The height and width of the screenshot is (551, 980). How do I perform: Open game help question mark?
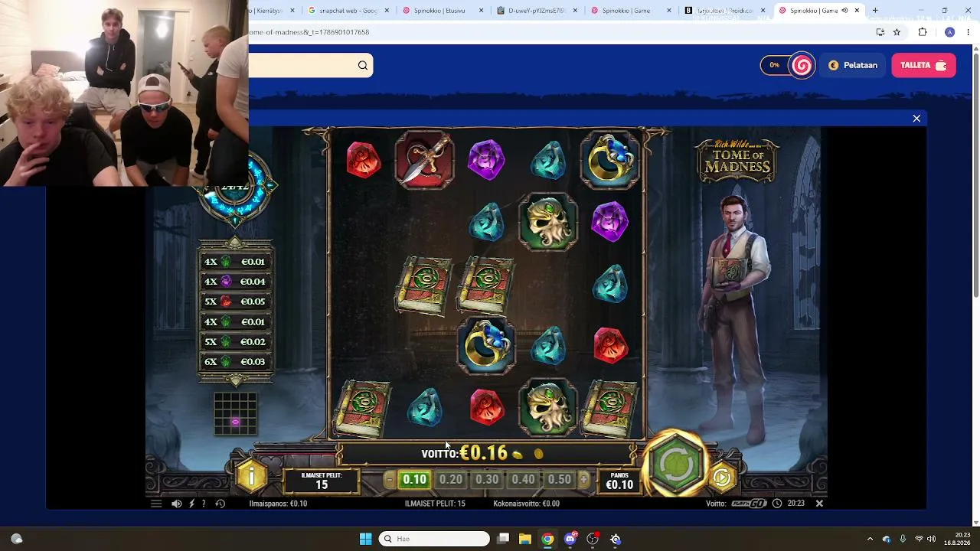click(204, 504)
